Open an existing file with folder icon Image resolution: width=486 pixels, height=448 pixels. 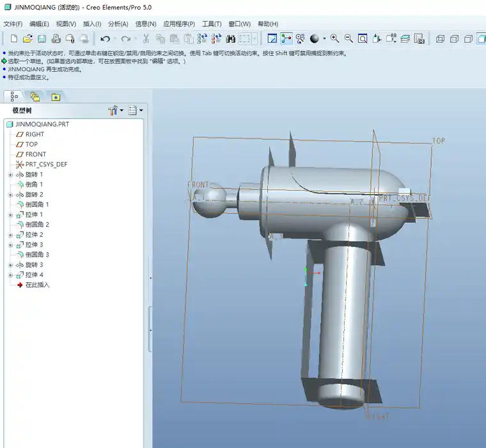(27, 39)
